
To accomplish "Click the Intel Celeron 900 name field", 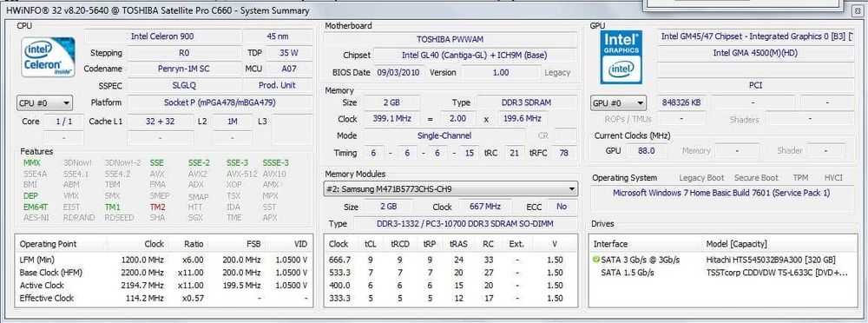I will 162,36.
